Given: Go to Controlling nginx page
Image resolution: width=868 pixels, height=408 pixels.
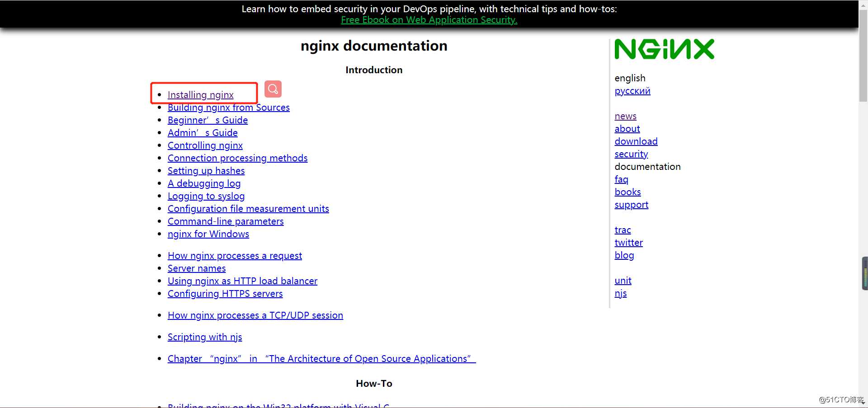Looking at the screenshot, I should (x=205, y=145).
